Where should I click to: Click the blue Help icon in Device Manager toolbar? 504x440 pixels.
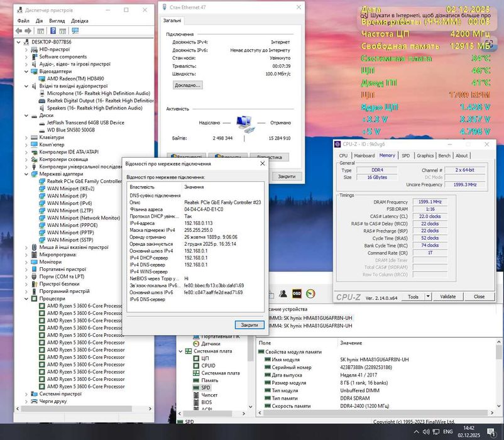pos(53,31)
